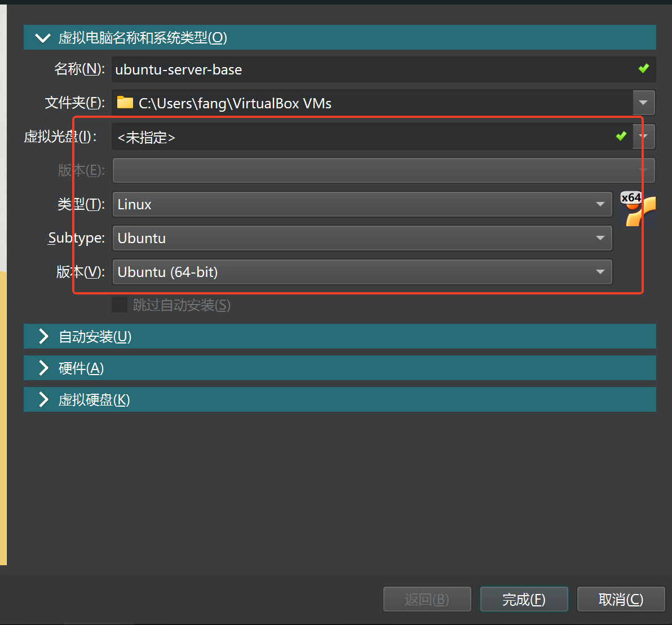Screen dimensions: 672x625
Task: Click the x64 OS type icon
Action: 638,209
